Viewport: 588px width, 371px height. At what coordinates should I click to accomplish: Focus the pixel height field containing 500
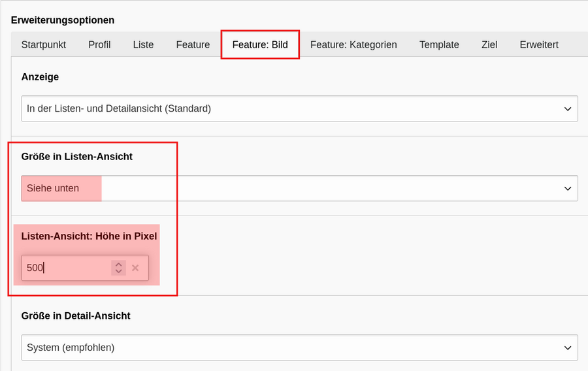point(66,268)
